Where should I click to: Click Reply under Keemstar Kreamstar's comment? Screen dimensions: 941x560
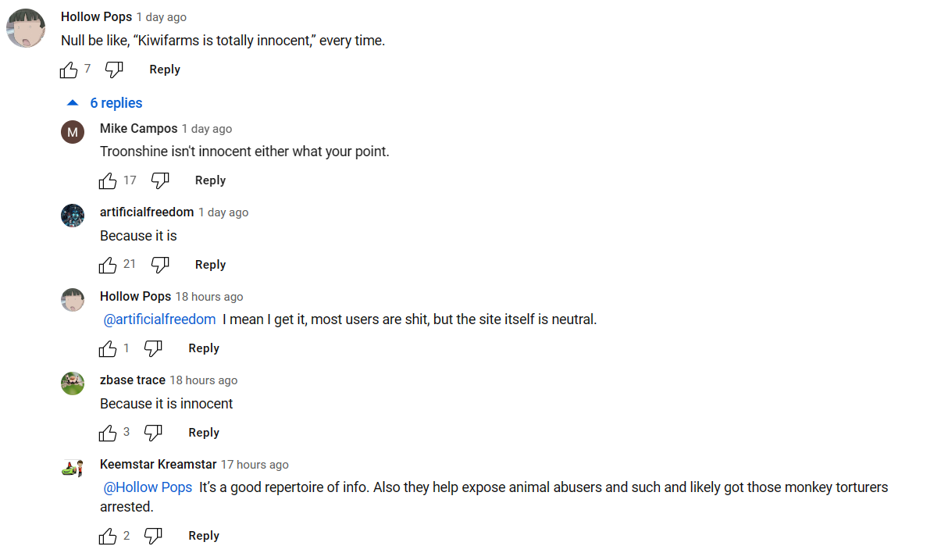point(204,536)
